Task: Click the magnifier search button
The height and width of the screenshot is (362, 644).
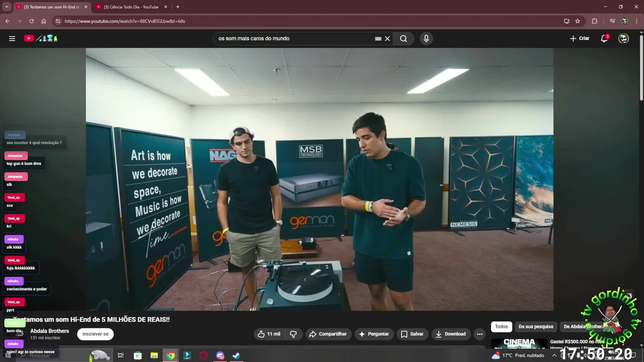Action: point(404,38)
